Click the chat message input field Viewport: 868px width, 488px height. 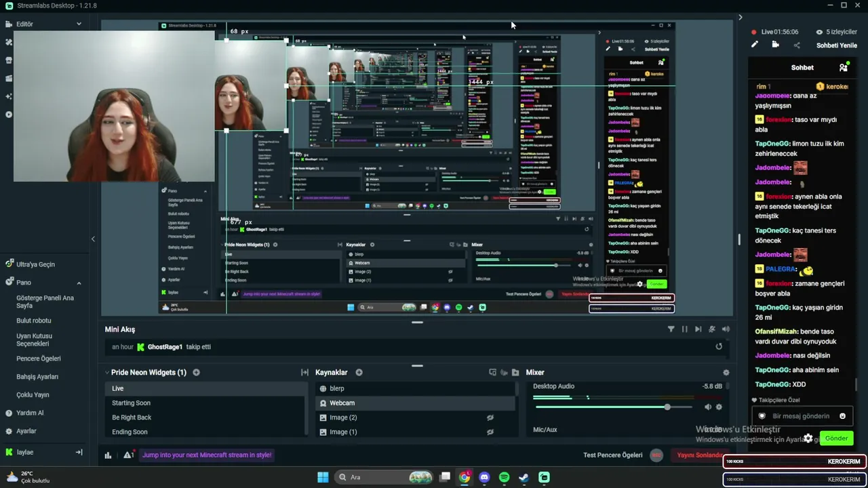[803, 416]
